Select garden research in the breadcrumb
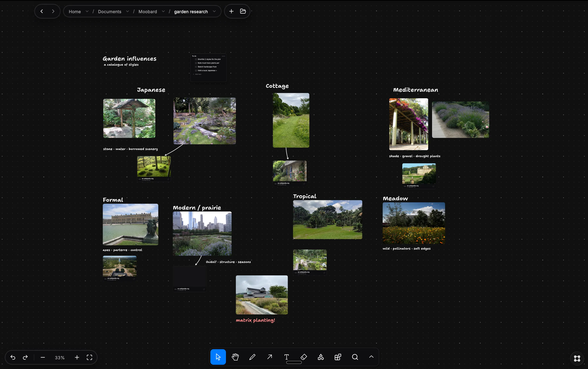The height and width of the screenshot is (369, 588). [x=191, y=11]
